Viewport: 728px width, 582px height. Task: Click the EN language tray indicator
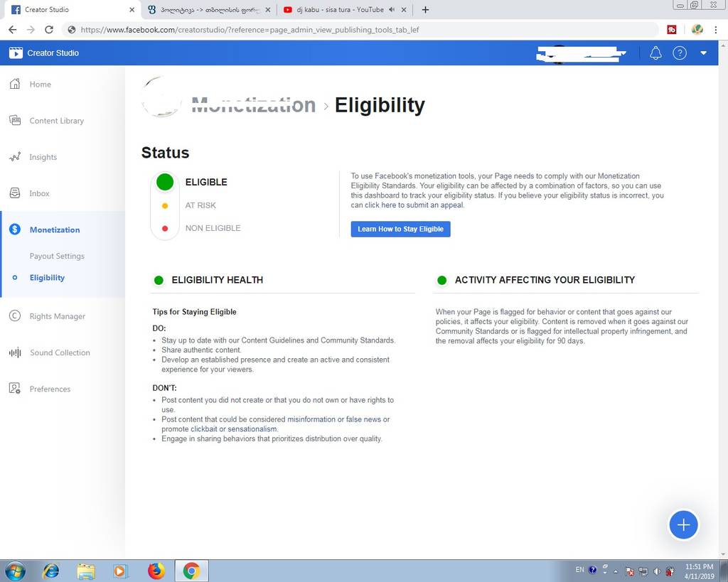click(579, 569)
